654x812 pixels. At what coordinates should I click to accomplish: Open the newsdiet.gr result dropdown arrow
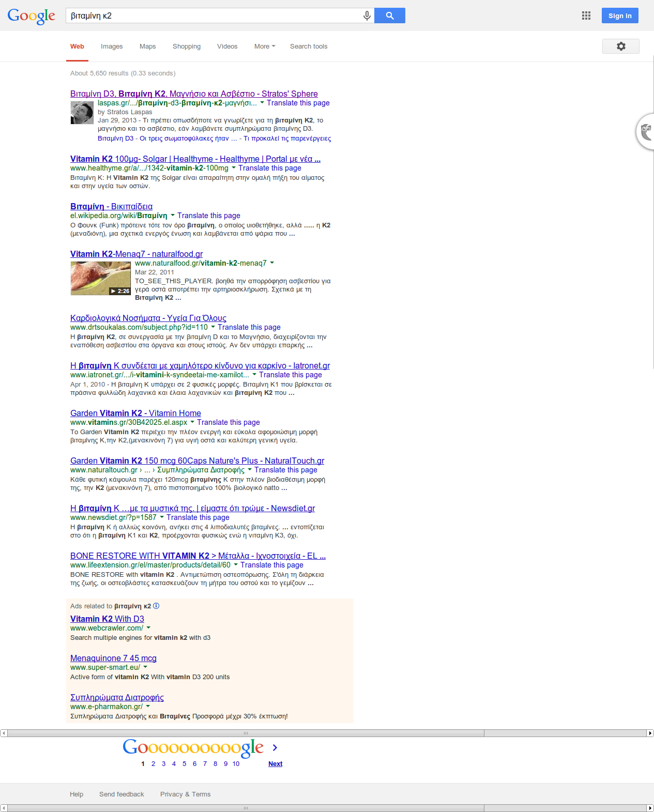click(162, 517)
